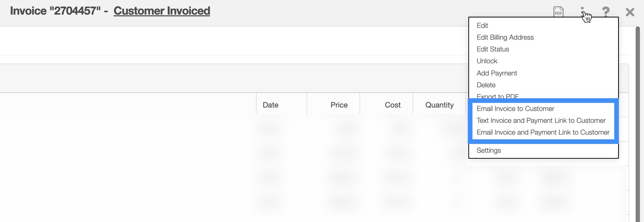Click the Cost column header
644x222 pixels.
click(x=392, y=105)
